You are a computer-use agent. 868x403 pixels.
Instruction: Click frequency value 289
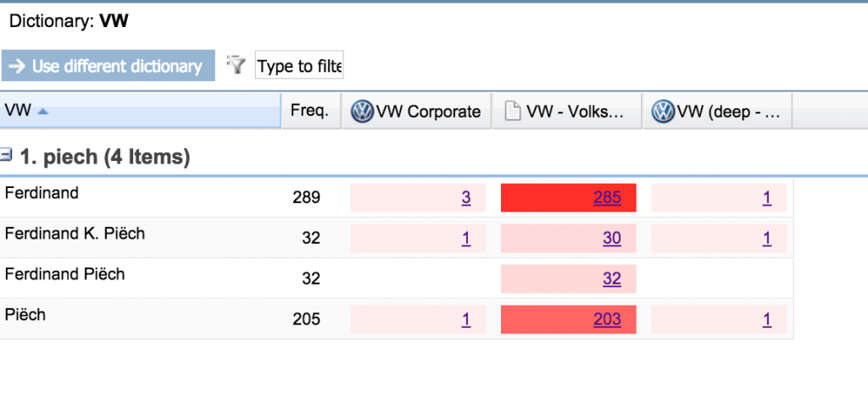(x=306, y=198)
